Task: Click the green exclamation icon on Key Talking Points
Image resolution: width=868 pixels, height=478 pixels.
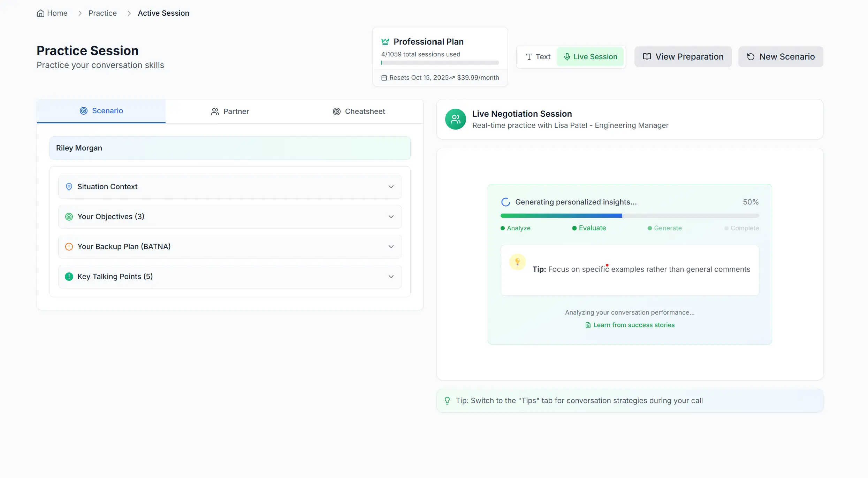Action: tap(69, 277)
